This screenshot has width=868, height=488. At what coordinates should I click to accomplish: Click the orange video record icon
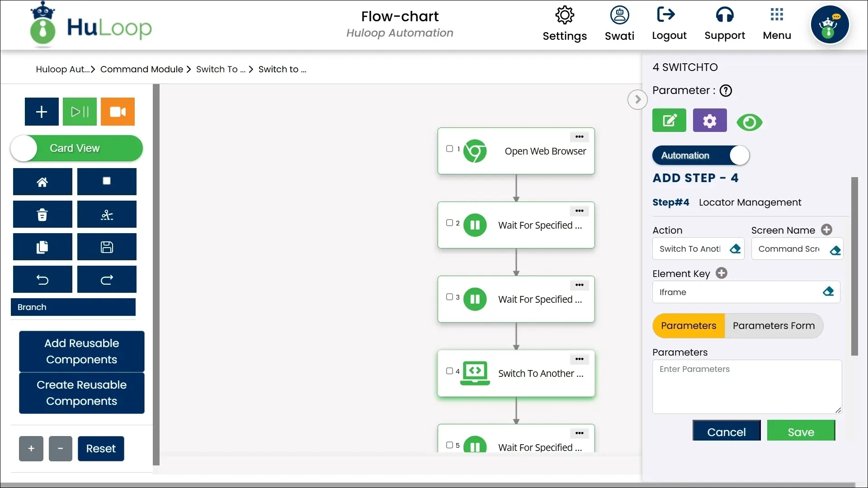point(118,112)
